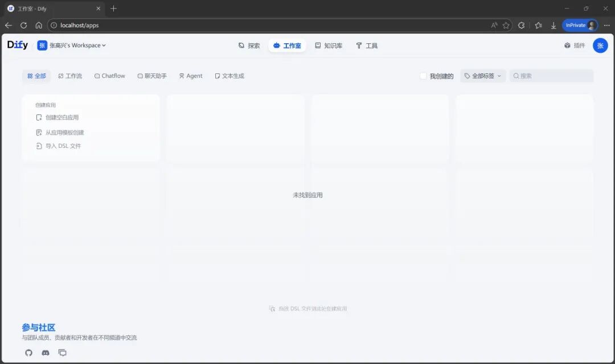Screen dimensions: 615x364
Task: Filter apps by 文本生成
Action: 229,76
